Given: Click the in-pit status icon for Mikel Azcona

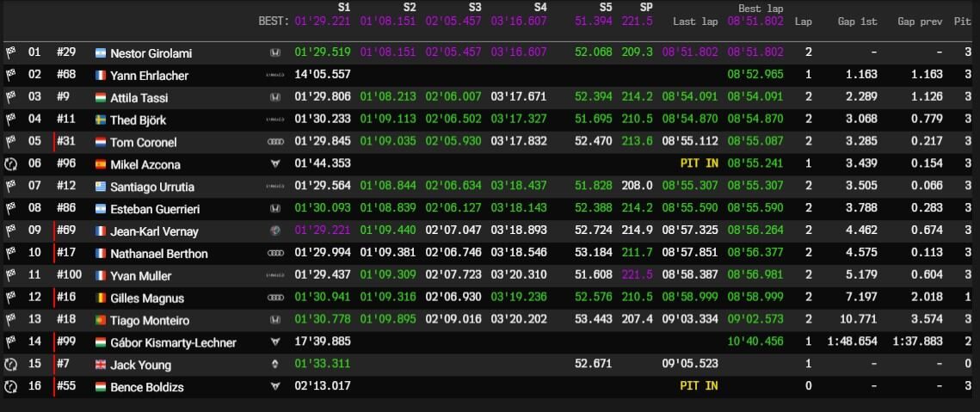Looking at the screenshot, I should click(10, 164).
